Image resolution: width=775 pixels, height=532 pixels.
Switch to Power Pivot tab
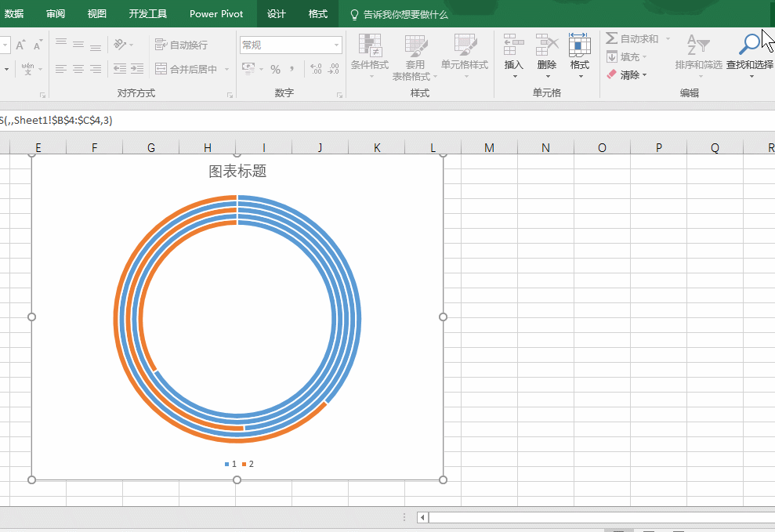point(216,14)
